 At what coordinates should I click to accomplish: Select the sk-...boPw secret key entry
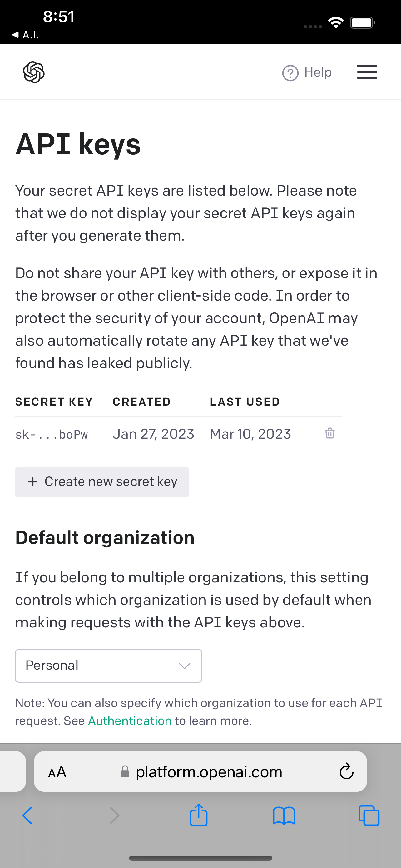point(52,434)
